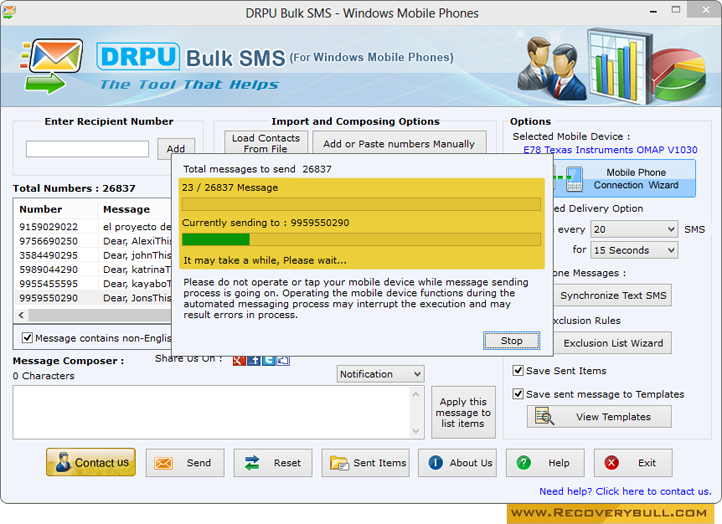
Task: Uncheck Save sent message to Templates
Action: tap(518, 394)
